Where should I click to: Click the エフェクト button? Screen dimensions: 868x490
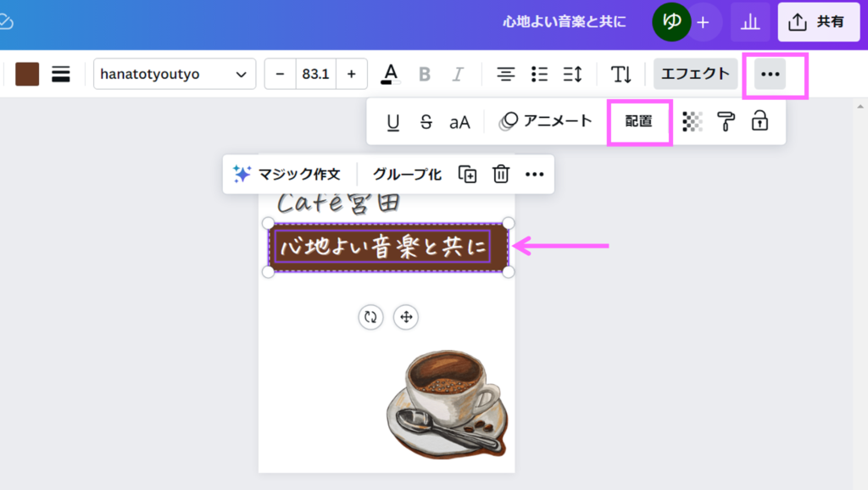pyautogui.click(x=695, y=74)
